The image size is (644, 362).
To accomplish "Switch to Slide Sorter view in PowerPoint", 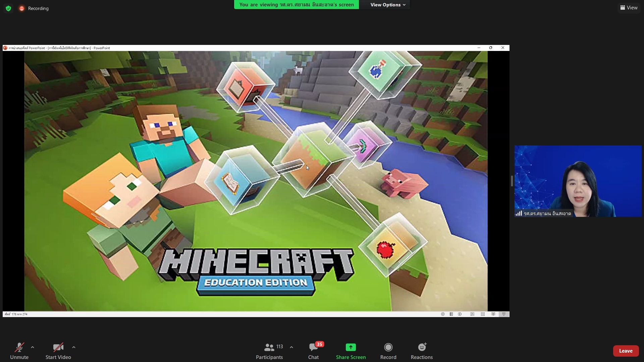I will click(x=483, y=314).
